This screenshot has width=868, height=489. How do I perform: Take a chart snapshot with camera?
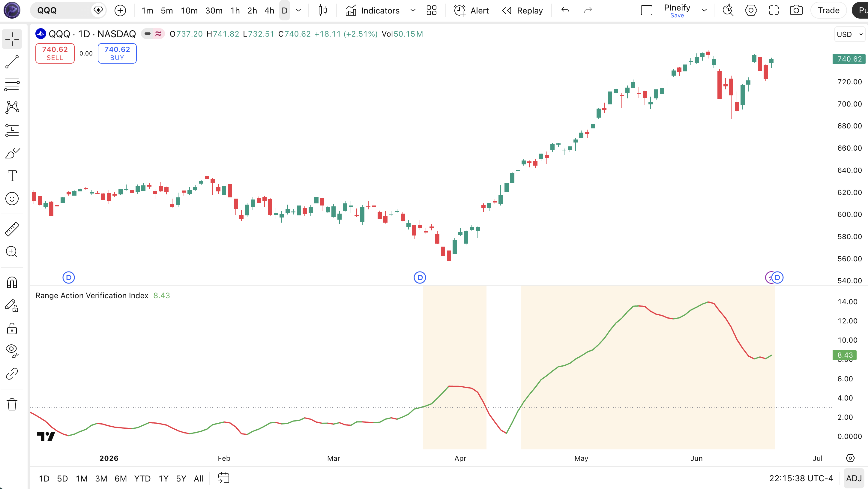[x=796, y=10]
